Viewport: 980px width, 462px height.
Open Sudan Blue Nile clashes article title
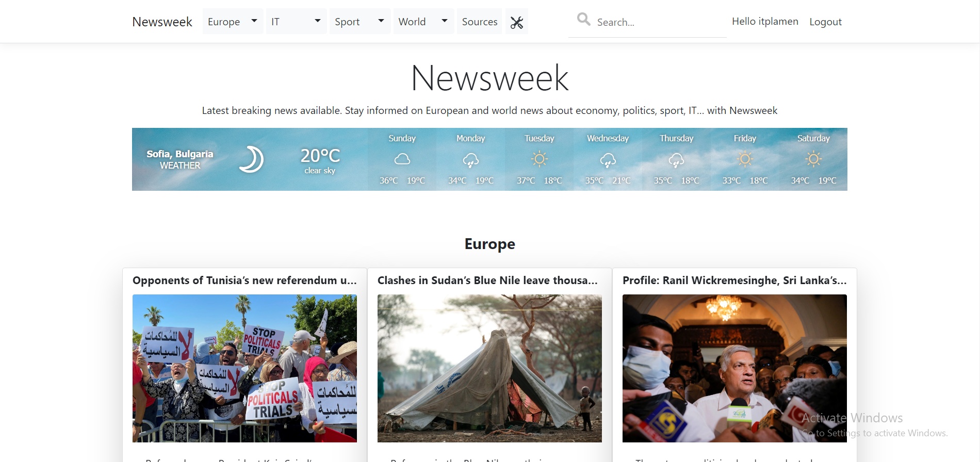(x=488, y=280)
